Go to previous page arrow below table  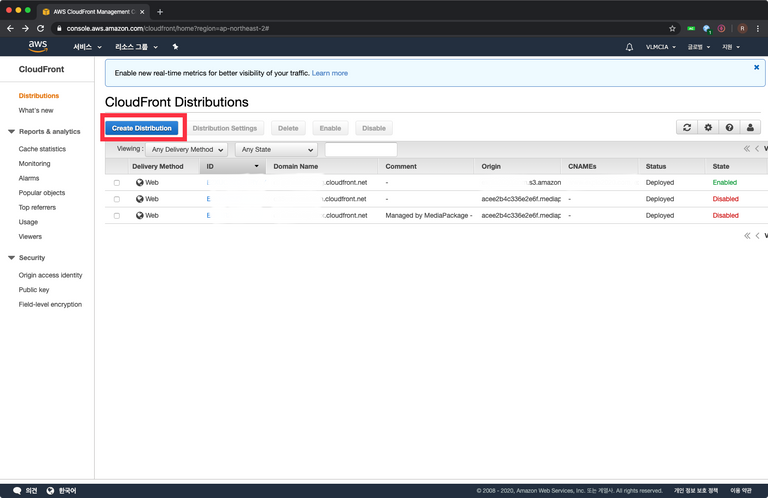757,236
